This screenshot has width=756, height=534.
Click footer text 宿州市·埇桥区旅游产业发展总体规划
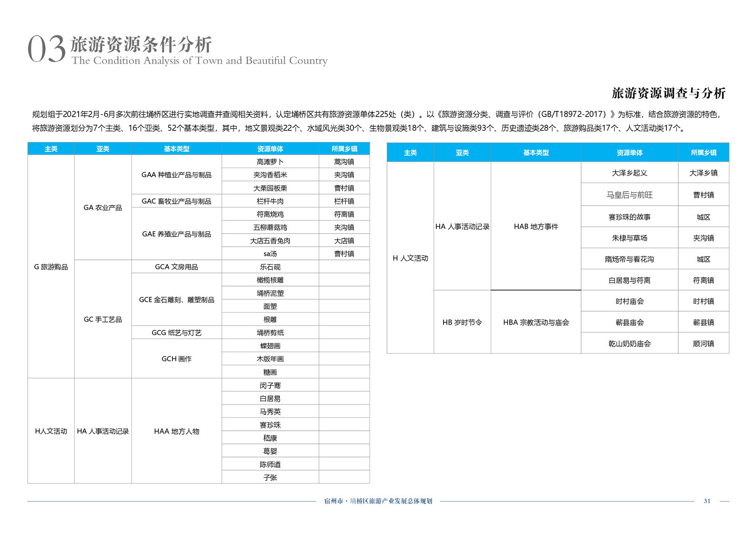378,501
